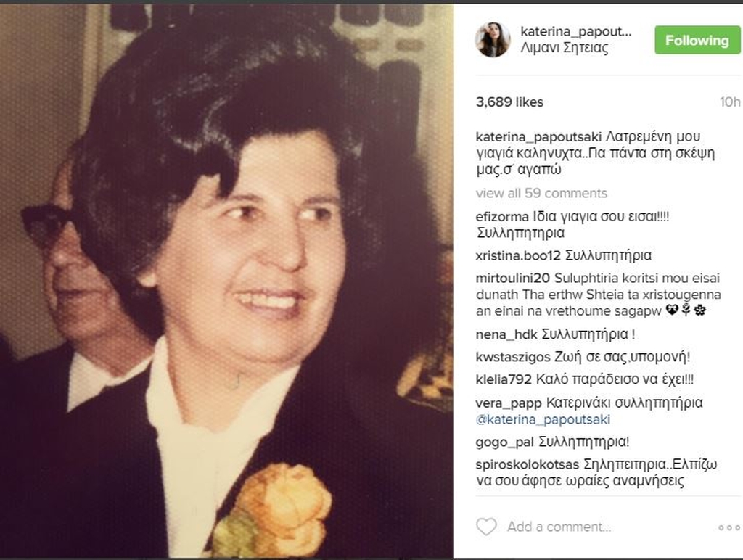Open the mirtoulini20 commenter profile
Viewport: 743px width, 560px height.
pos(512,278)
